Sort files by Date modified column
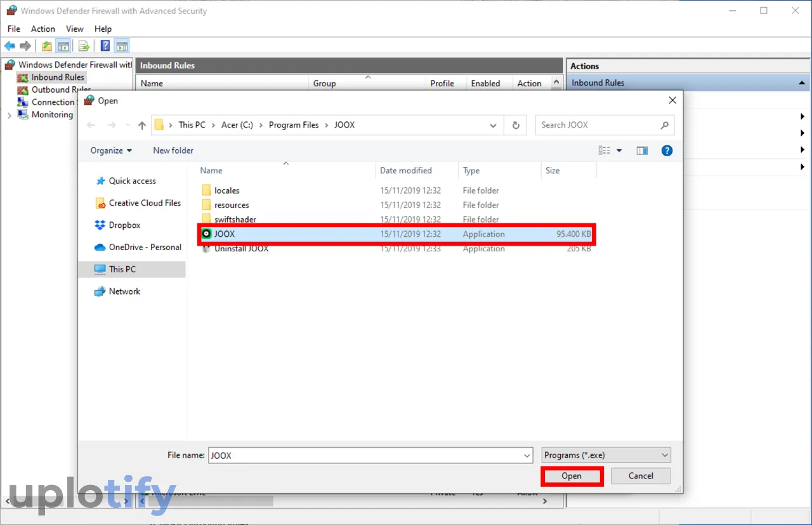812x525 pixels. click(417, 171)
